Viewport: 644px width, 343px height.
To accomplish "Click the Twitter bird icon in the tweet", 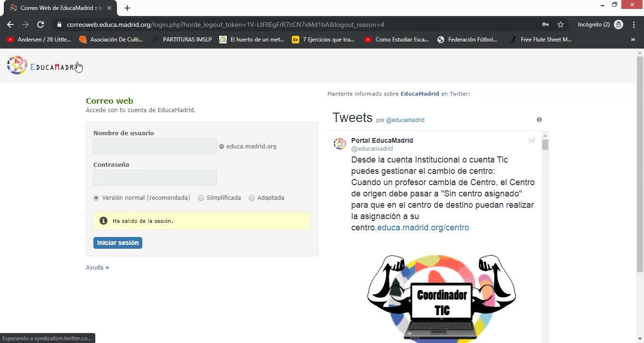I will [532, 140].
